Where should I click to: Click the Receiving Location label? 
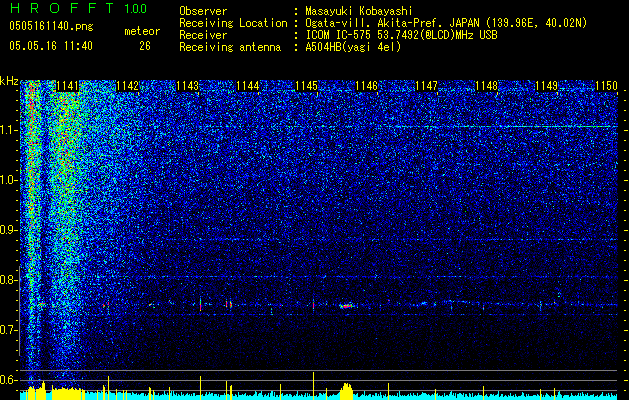pos(233,23)
